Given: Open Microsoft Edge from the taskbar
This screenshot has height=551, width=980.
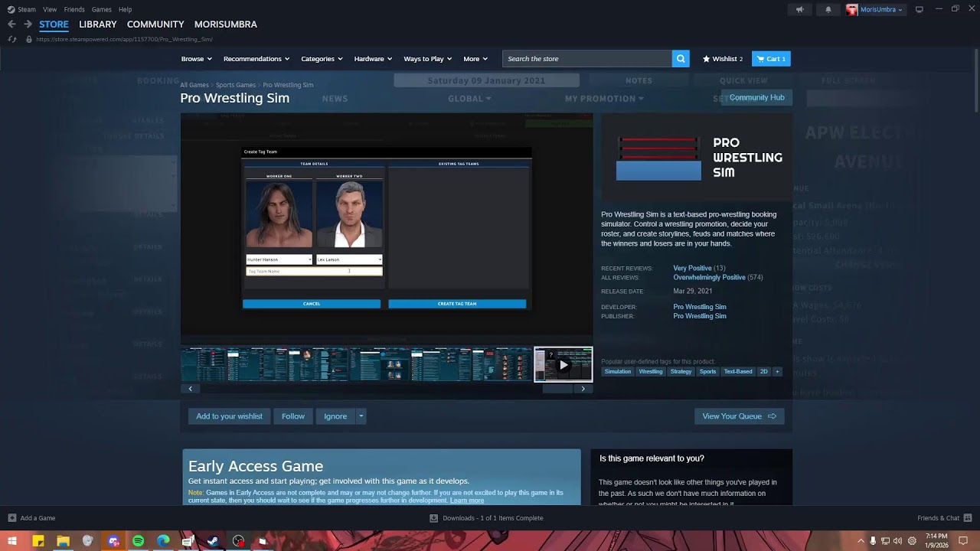Looking at the screenshot, I should pos(163,541).
